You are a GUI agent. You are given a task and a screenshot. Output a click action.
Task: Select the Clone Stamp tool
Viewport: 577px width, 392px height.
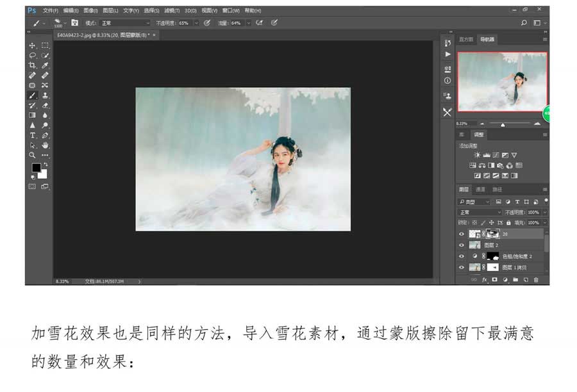coord(45,95)
